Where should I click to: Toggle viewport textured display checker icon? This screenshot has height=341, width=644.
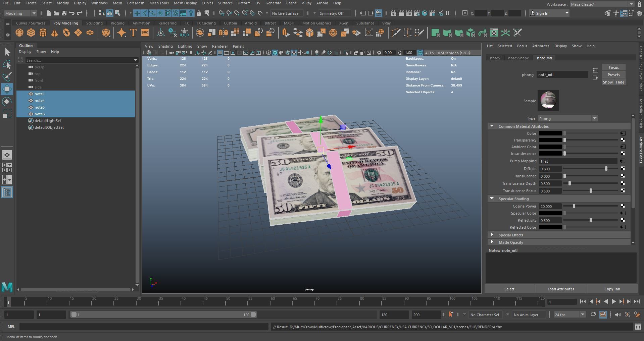294,53
